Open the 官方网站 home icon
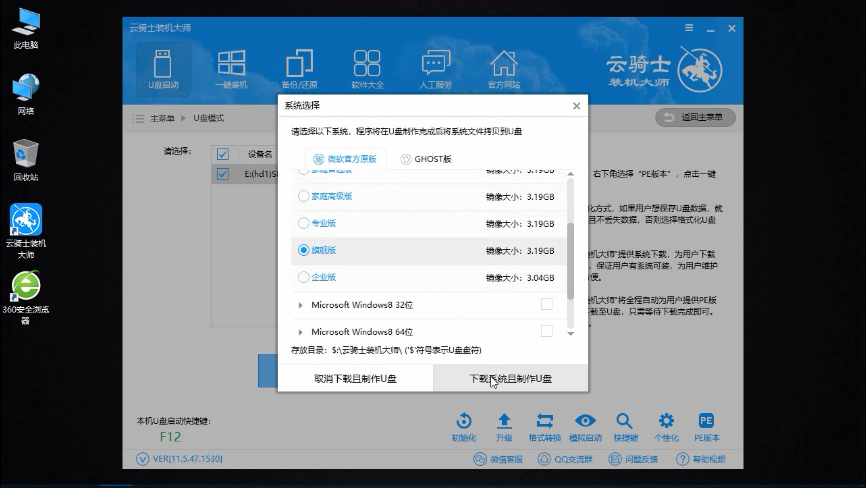 pyautogui.click(x=504, y=69)
